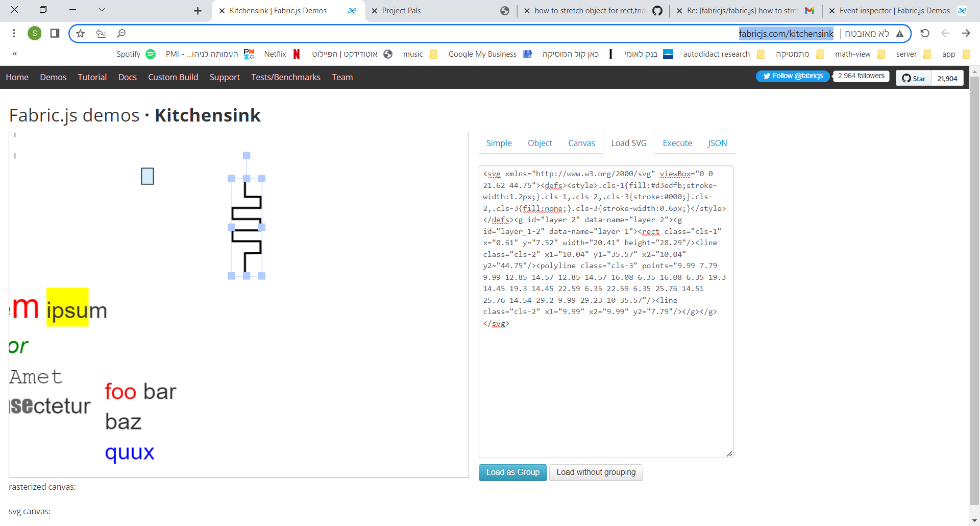Click the S profile avatar icon
The image size is (980, 526).
[34, 33]
